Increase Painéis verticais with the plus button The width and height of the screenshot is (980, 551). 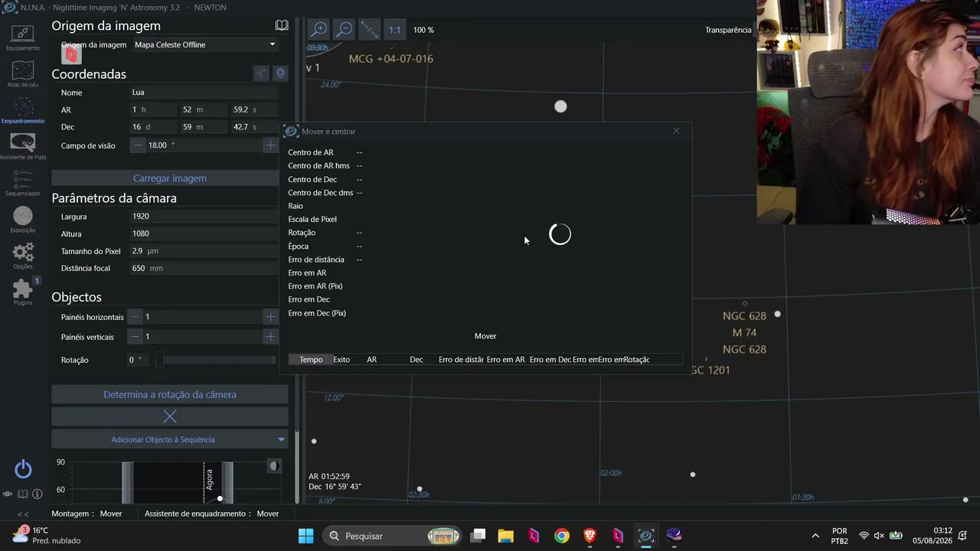270,337
